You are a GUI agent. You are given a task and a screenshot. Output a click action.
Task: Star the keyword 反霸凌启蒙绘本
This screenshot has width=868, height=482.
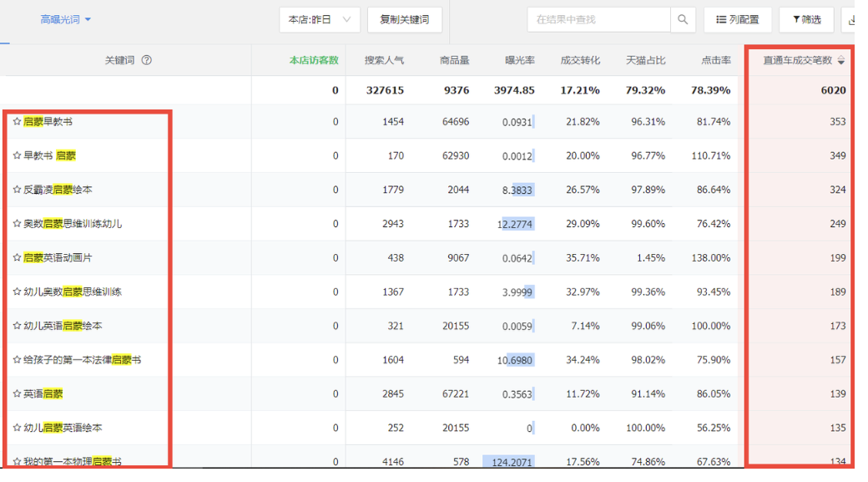point(17,190)
